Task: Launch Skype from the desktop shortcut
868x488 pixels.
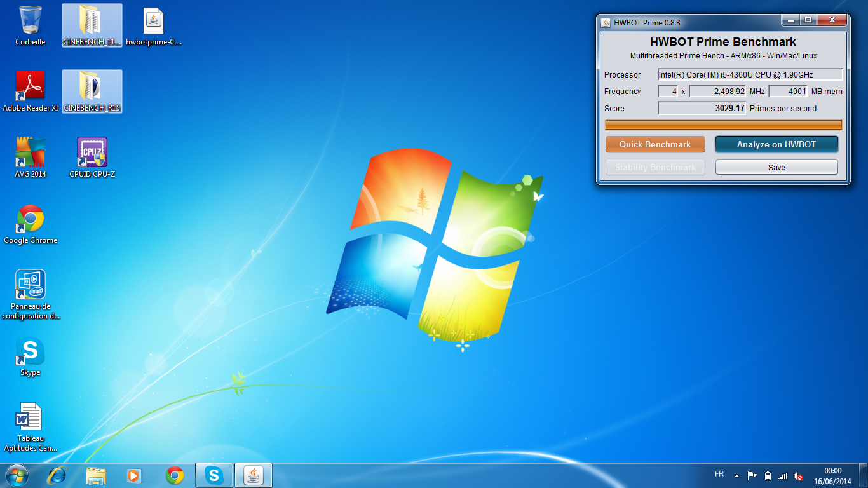Action: [30, 356]
